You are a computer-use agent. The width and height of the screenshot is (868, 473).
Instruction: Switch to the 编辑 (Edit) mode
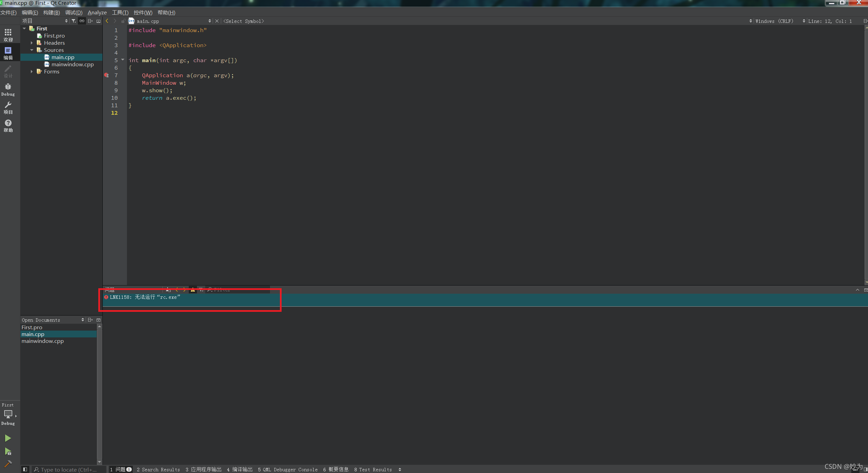pyautogui.click(x=8, y=53)
